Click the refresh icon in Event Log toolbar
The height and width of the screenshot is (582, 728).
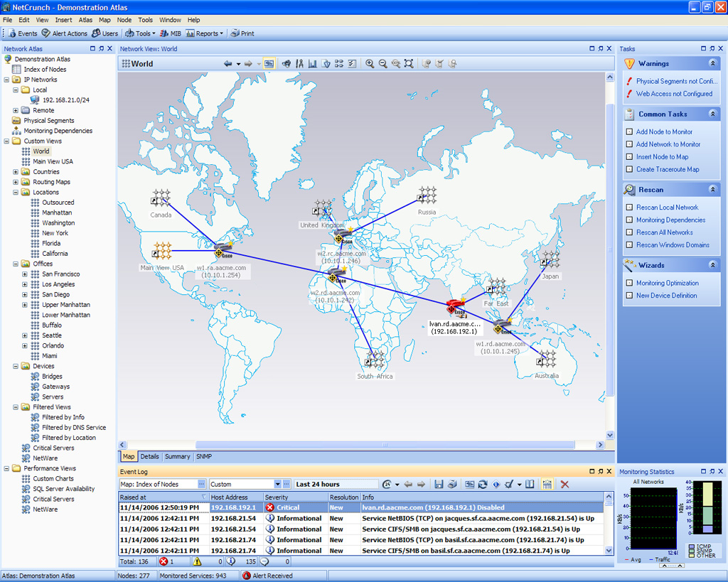point(482,485)
